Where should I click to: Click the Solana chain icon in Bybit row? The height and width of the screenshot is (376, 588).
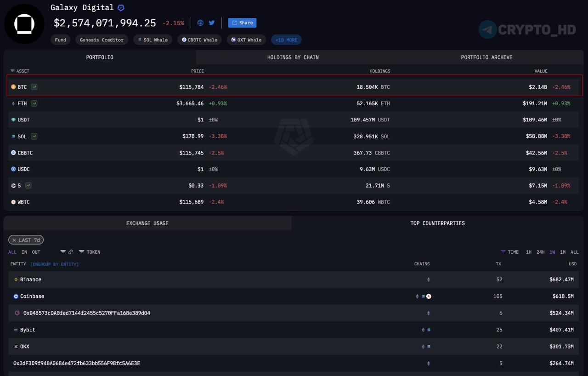point(429,330)
